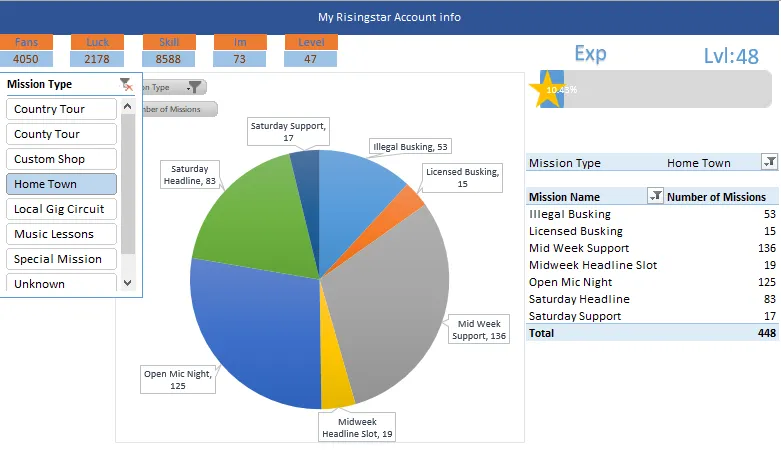
Task: Click the Im header cell
Action: click(x=240, y=42)
